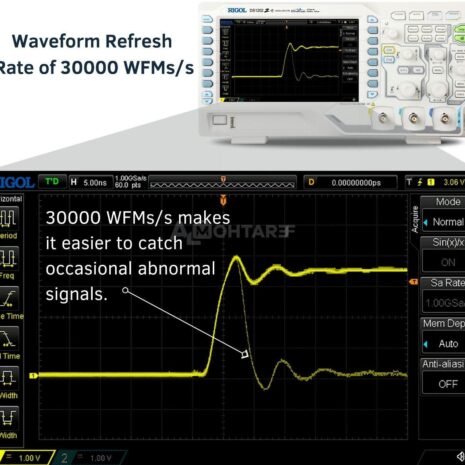Toggle channel 2 1.00V indicator
The height and width of the screenshot is (465, 465).
90,458
